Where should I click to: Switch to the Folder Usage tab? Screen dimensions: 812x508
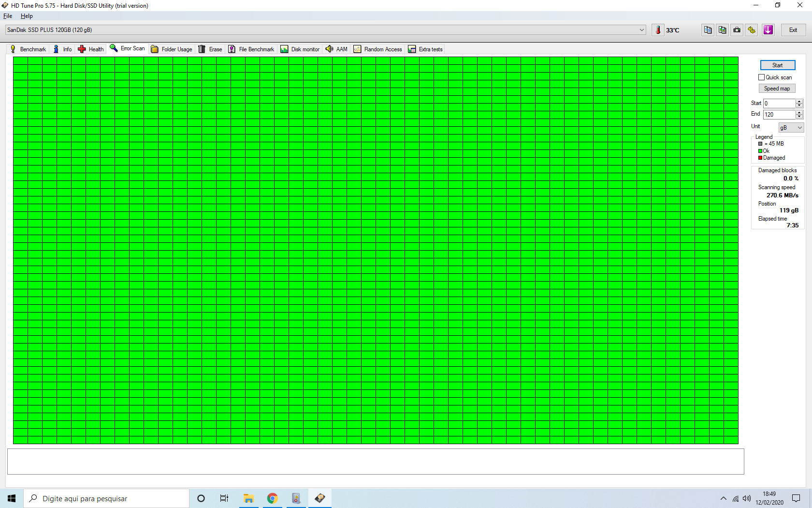(172, 49)
